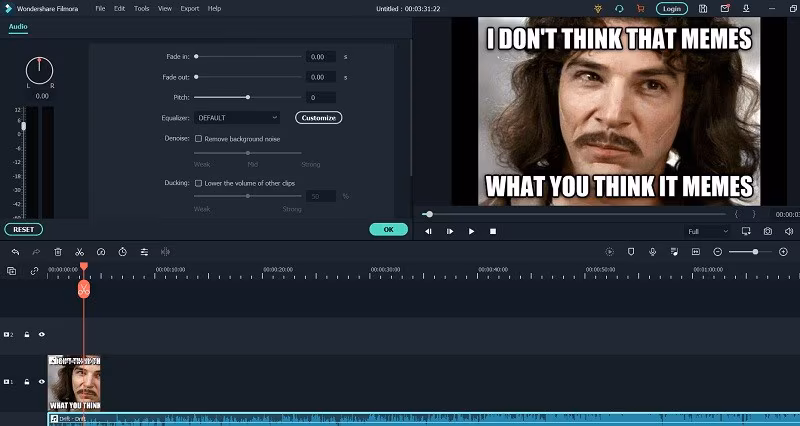
Task: Click the red playhead scissors marker
Action: 84,289
